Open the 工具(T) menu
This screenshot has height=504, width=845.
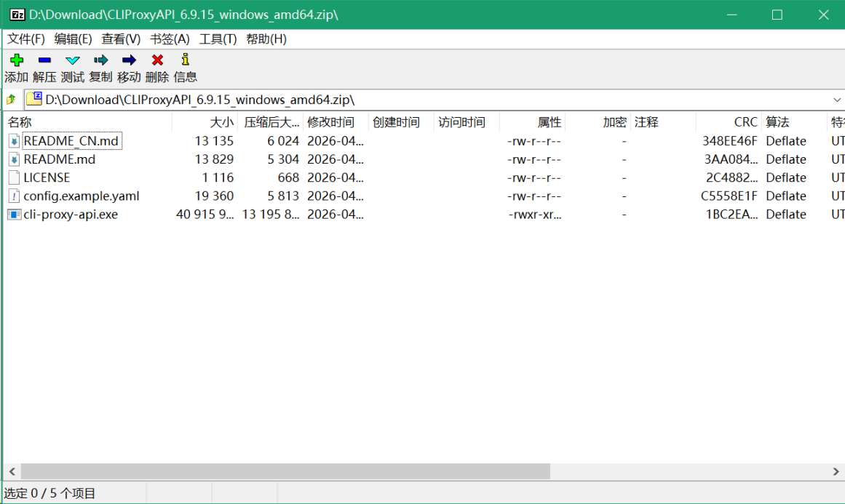(x=218, y=39)
